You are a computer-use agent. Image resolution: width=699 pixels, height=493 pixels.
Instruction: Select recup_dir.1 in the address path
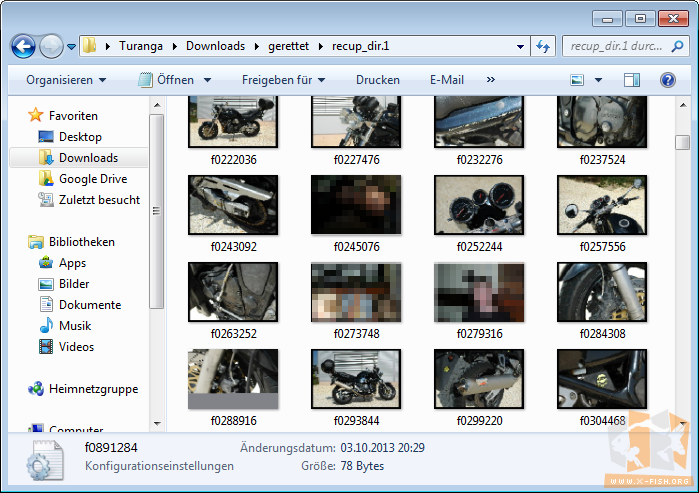point(360,46)
